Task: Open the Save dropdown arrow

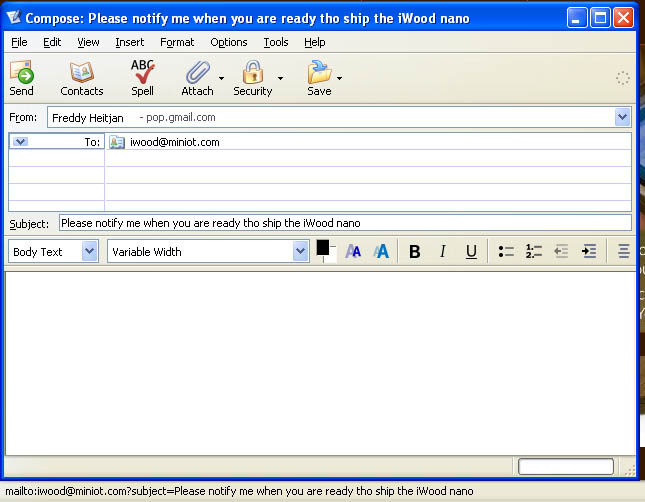Action: pos(339,78)
